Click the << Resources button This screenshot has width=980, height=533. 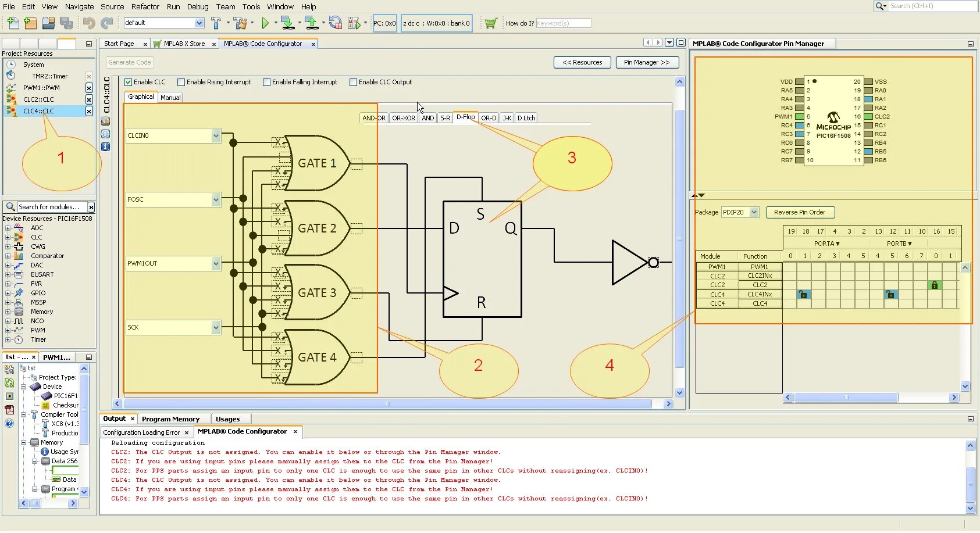[x=582, y=62]
